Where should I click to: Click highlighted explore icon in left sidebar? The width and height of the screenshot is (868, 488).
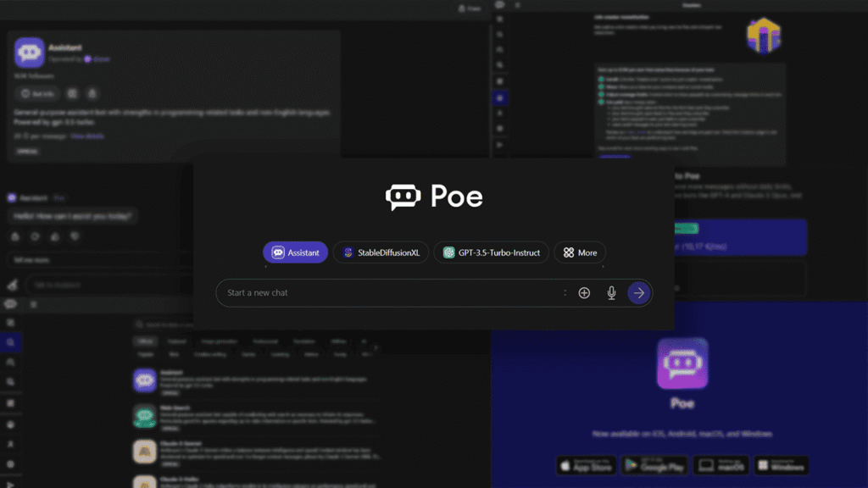[10, 342]
